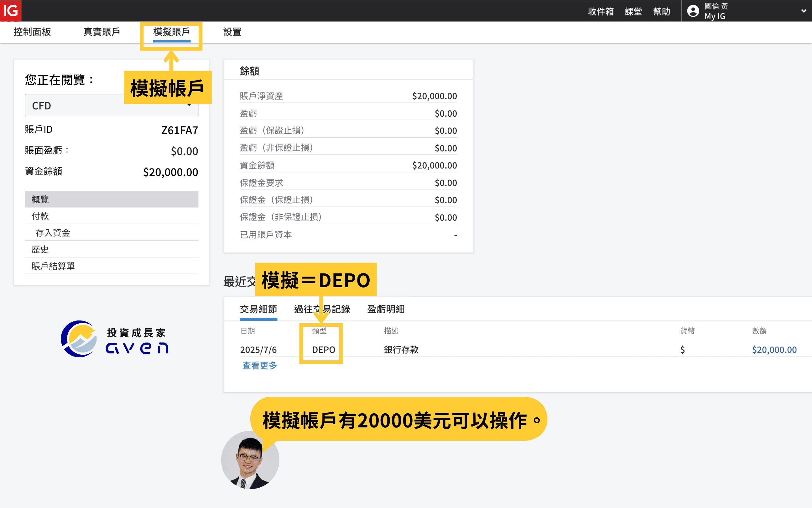Open 歷史 in the sidebar menu

(x=112, y=249)
